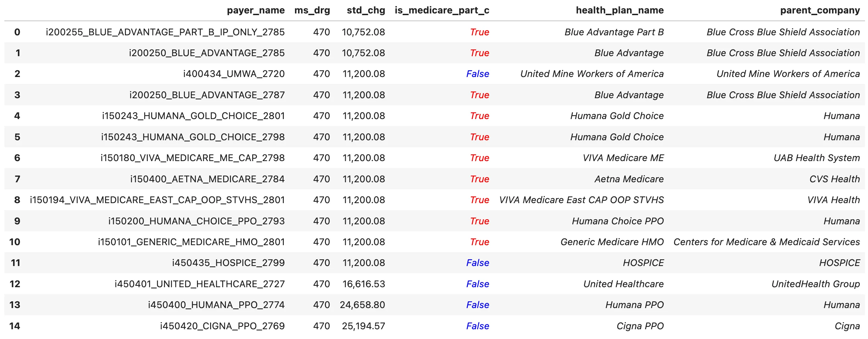Viewport: 868px width, 339px height.
Task: Click the payer_name column header
Action: (256, 10)
